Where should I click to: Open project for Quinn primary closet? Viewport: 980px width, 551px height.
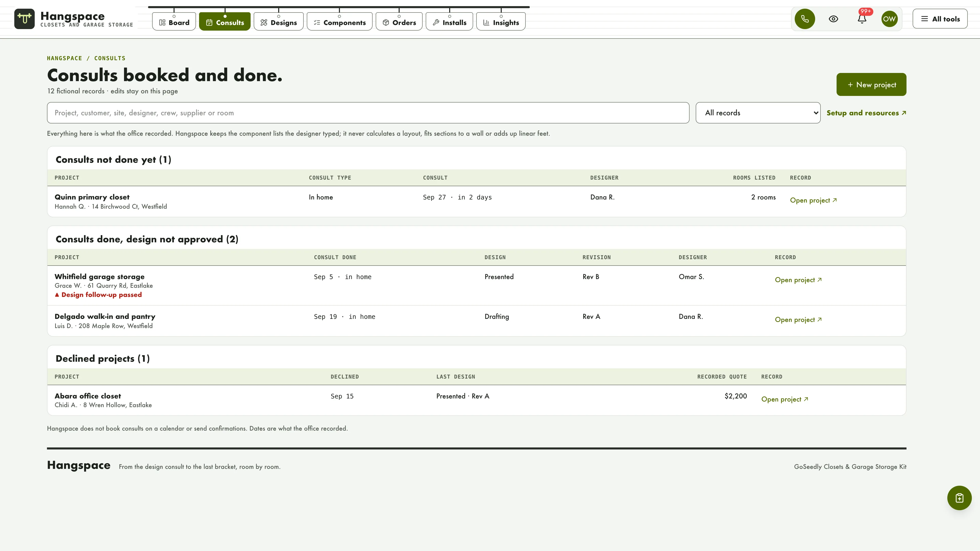pos(813,200)
